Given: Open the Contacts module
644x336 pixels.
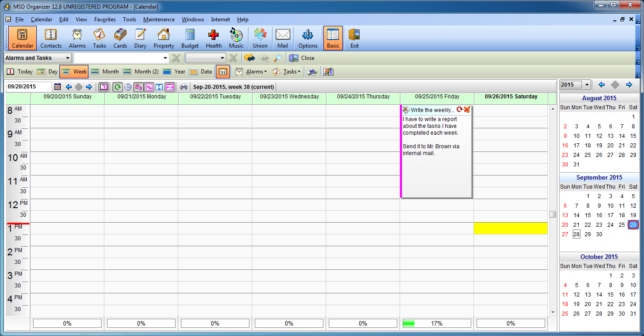Looking at the screenshot, I should pyautogui.click(x=51, y=38).
